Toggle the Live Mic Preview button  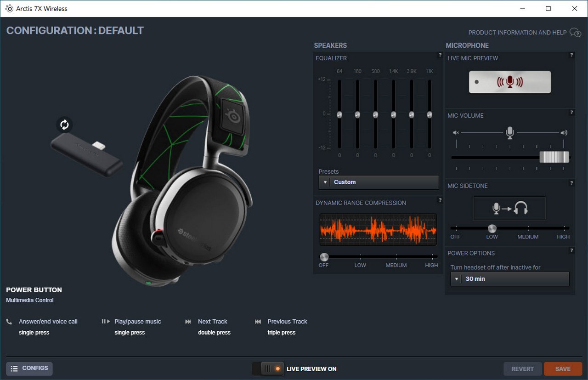[510, 82]
